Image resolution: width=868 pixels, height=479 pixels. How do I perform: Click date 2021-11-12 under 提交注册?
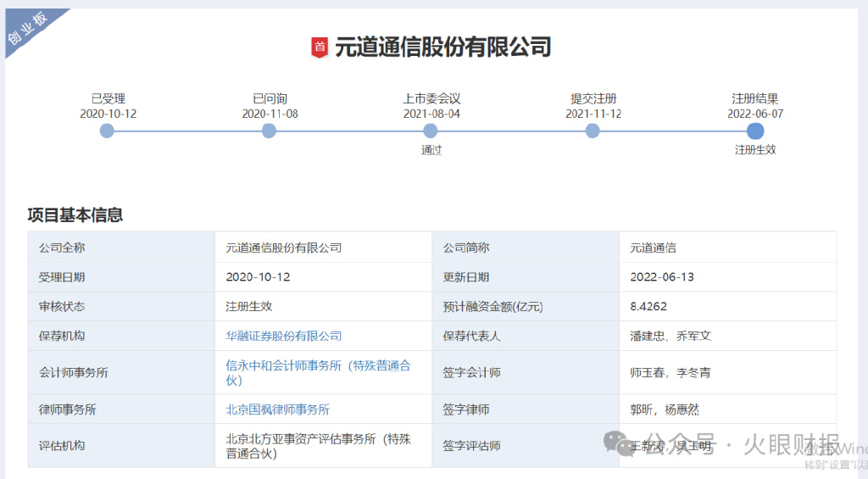click(x=593, y=114)
